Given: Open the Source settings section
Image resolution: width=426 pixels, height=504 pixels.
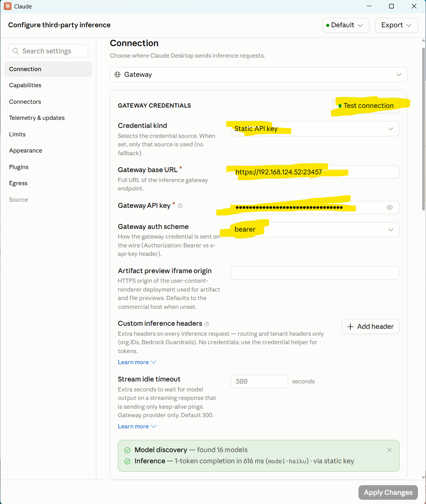Looking at the screenshot, I should click(48, 200).
